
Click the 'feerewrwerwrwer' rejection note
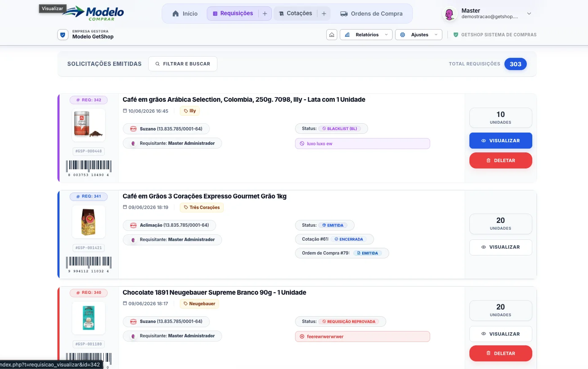coord(363,336)
